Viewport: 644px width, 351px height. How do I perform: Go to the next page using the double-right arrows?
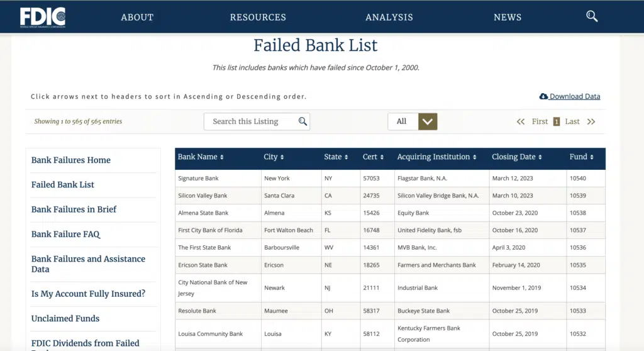(591, 121)
